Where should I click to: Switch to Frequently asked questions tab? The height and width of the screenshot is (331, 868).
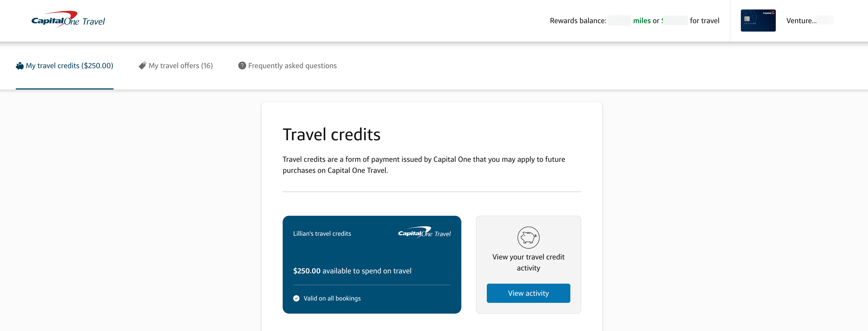[292, 66]
